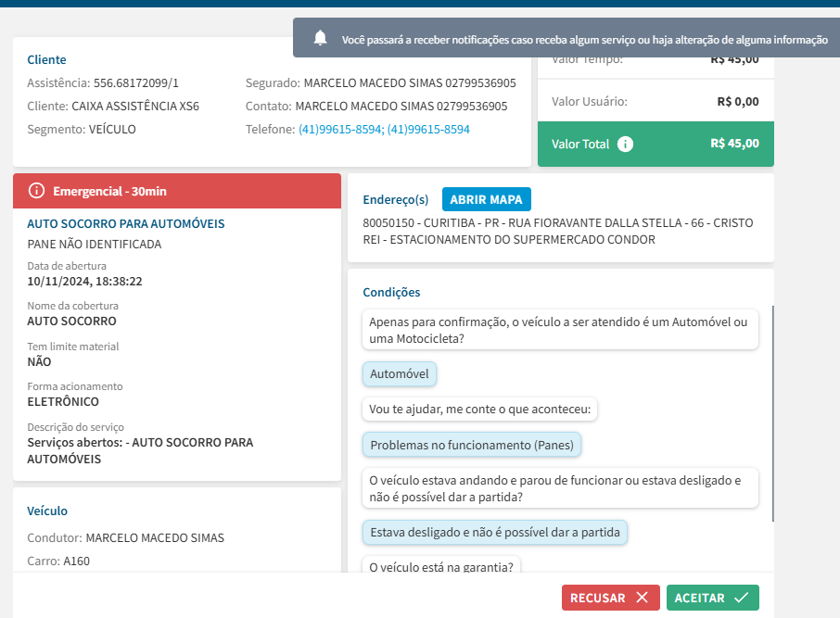The width and height of the screenshot is (840, 618).
Task: Click the Forma acionamento value ELETRÔNICO
Action: click(63, 401)
